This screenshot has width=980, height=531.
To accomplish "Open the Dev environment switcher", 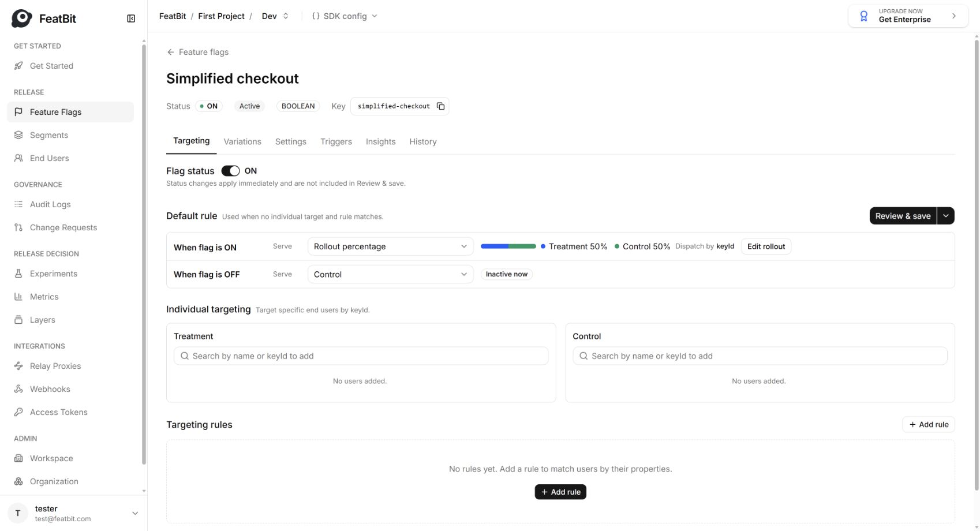I will click(x=275, y=16).
